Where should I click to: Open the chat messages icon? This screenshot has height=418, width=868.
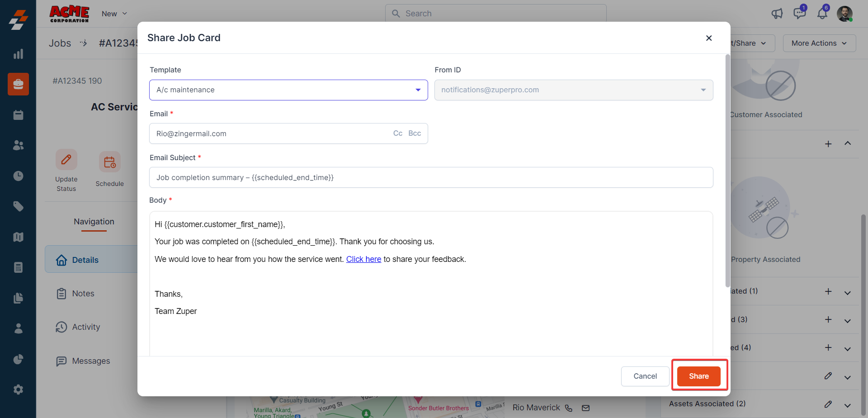click(x=799, y=14)
